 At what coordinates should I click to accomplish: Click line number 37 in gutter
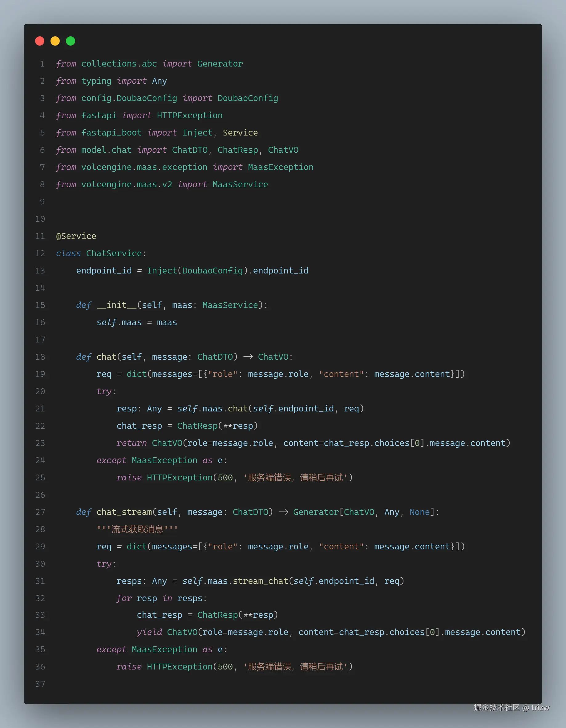pos(40,684)
